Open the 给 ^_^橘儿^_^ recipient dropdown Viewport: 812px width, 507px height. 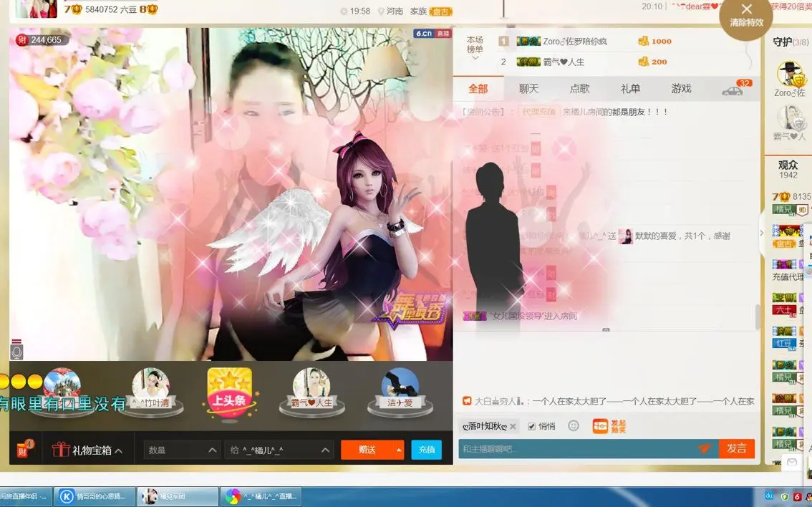click(279, 450)
